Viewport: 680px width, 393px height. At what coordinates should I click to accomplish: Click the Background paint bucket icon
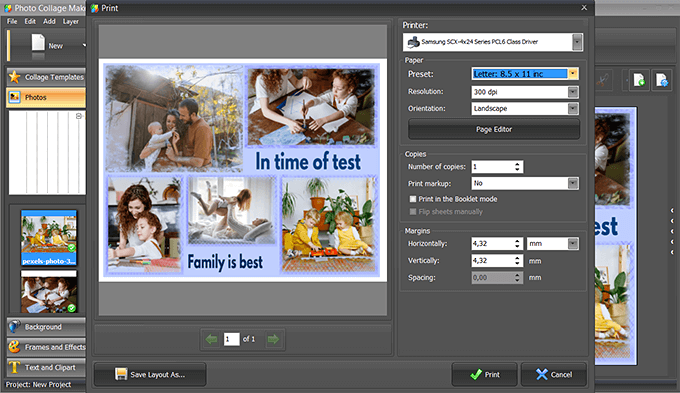pos(14,327)
